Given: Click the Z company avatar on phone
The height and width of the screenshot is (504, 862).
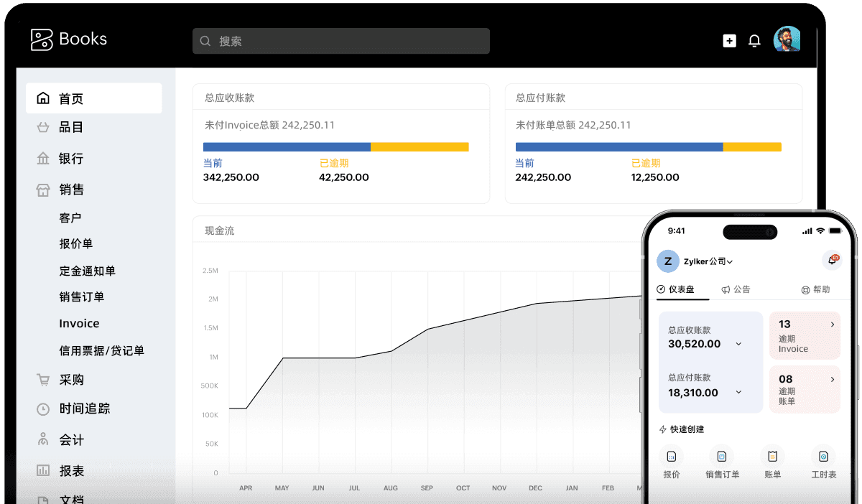Looking at the screenshot, I should (668, 261).
